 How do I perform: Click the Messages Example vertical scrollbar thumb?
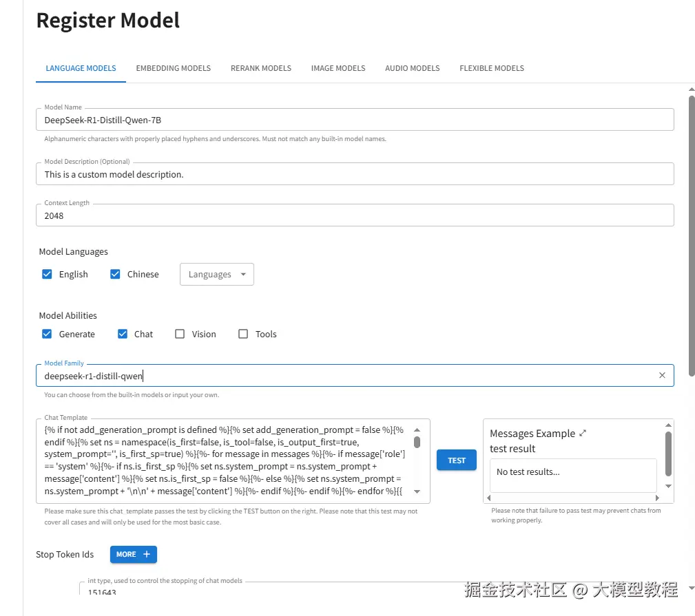(668, 454)
